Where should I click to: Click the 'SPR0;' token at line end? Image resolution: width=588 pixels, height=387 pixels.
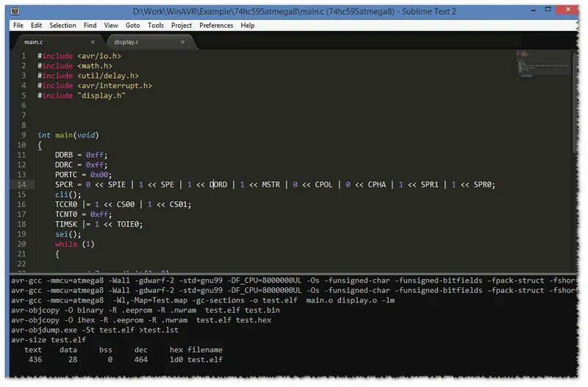click(x=484, y=184)
